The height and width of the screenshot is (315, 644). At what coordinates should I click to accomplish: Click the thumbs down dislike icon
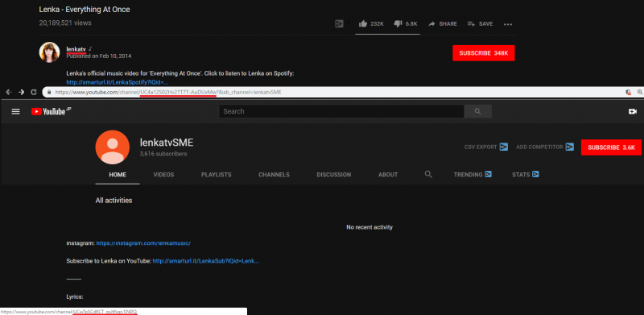398,24
